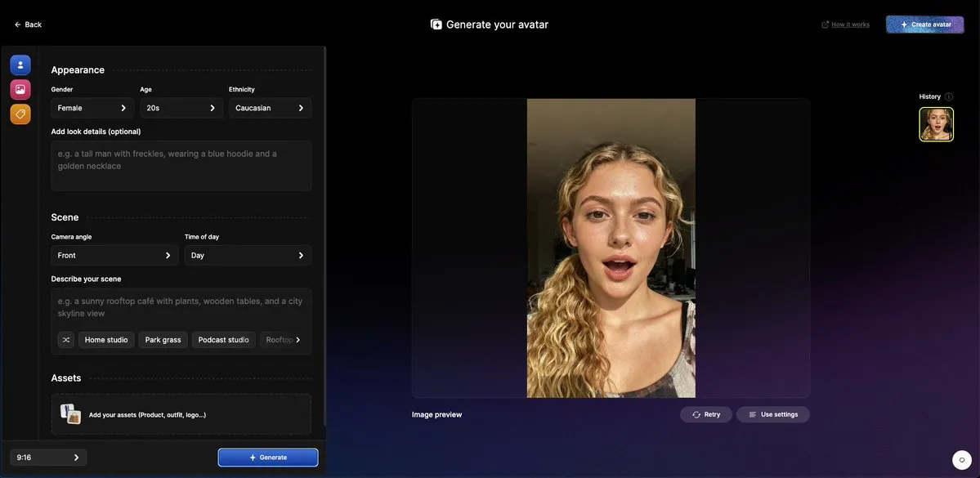Screen dimensions: 980x478
Task: Open the chat bubble help widget
Action: click(962, 460)
